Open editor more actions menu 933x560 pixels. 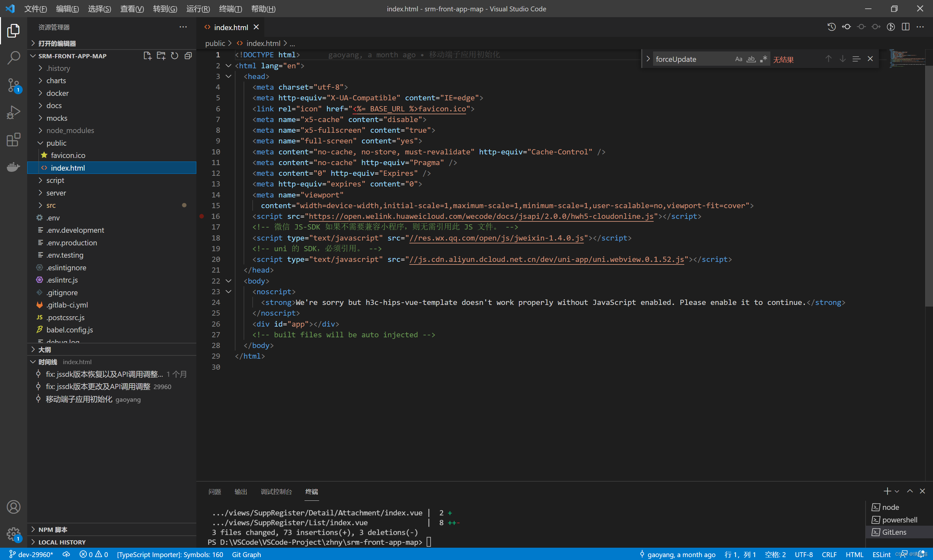(920, 27)
